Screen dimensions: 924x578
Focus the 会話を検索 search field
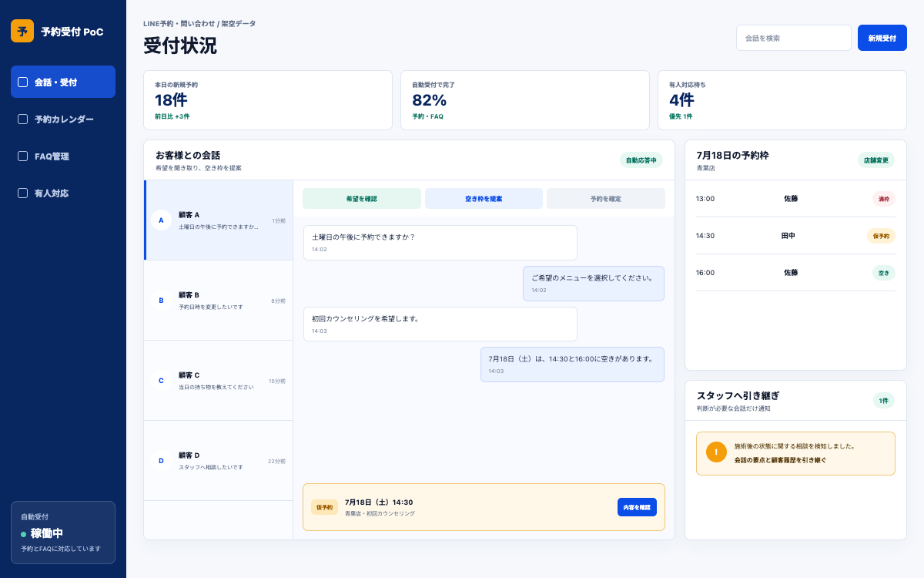(x=794, y=38)
